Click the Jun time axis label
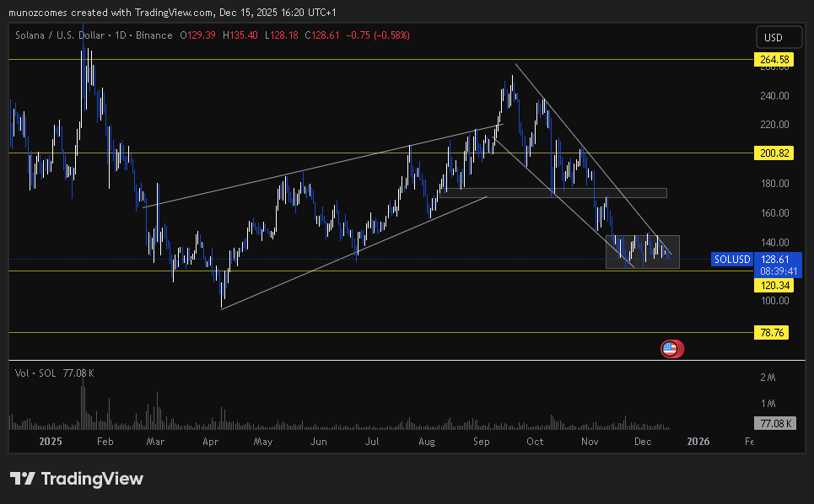 pyautogui.click(x=318, y=442)
